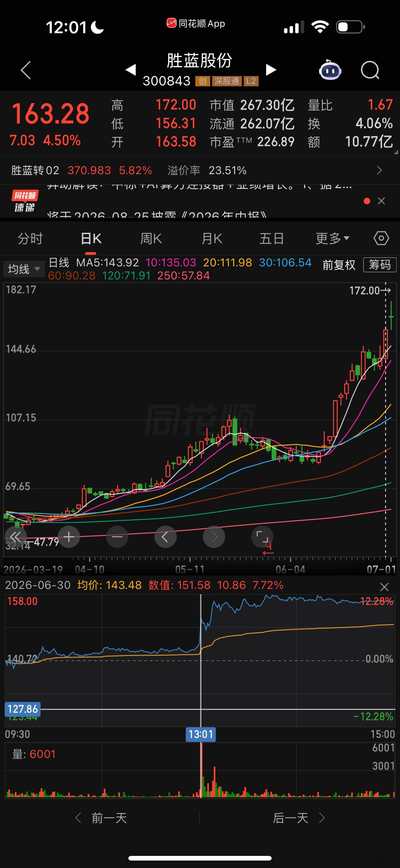
Task: Switch to previous stock with left triangle
Action: click(x=130, y=70)
